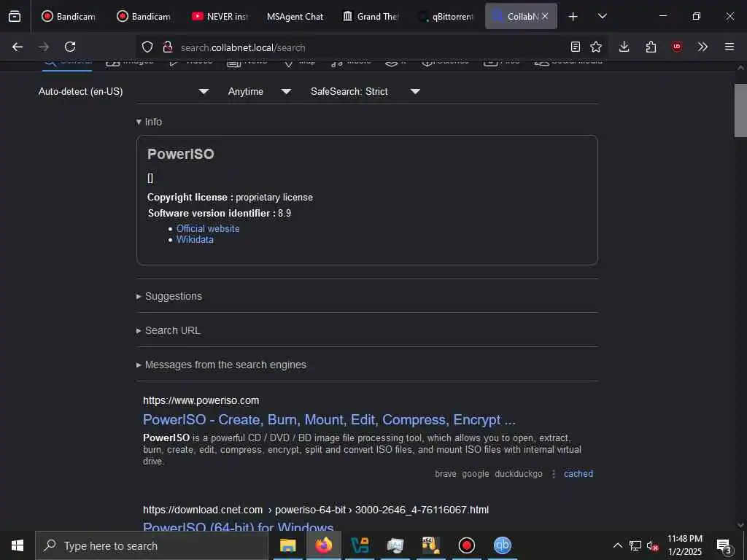Open qBittorrent from the taskbar

coord(502,545)
